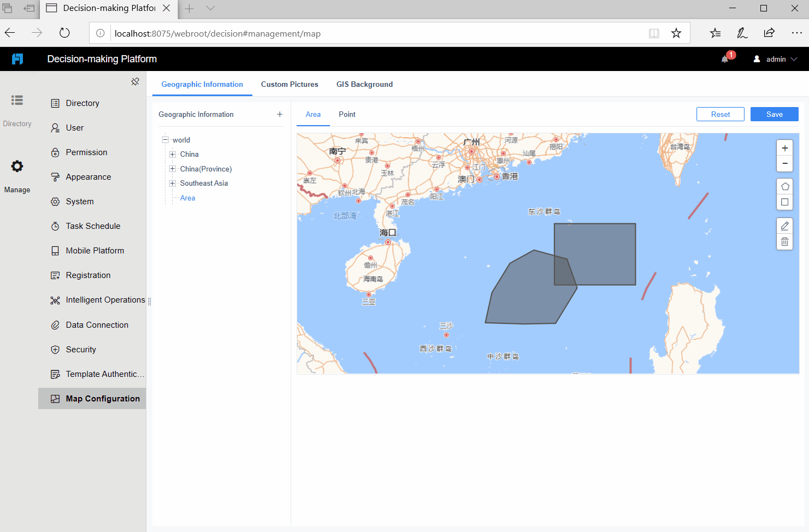Add a new entry with the Geographic Information plus icon
This screenshot has width=809, height=532.
click(x=280, y=114)
